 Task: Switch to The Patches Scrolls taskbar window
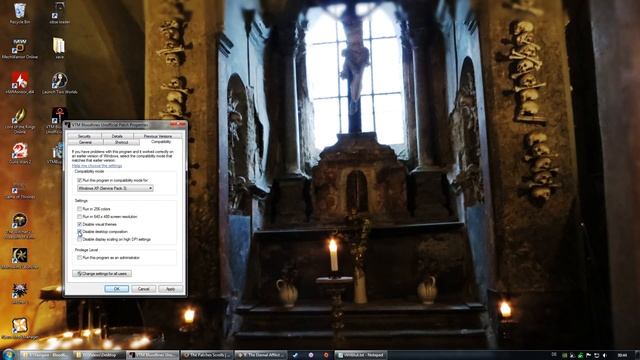[207, 355]
